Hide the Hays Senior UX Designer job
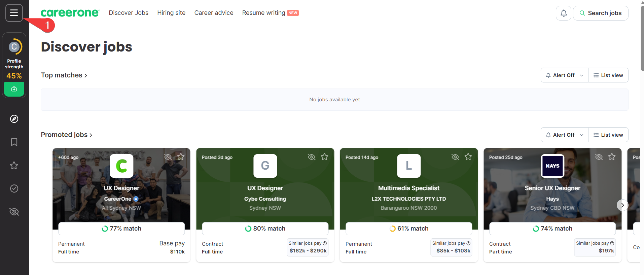This screenshot has height=275, width=644. 599,157
